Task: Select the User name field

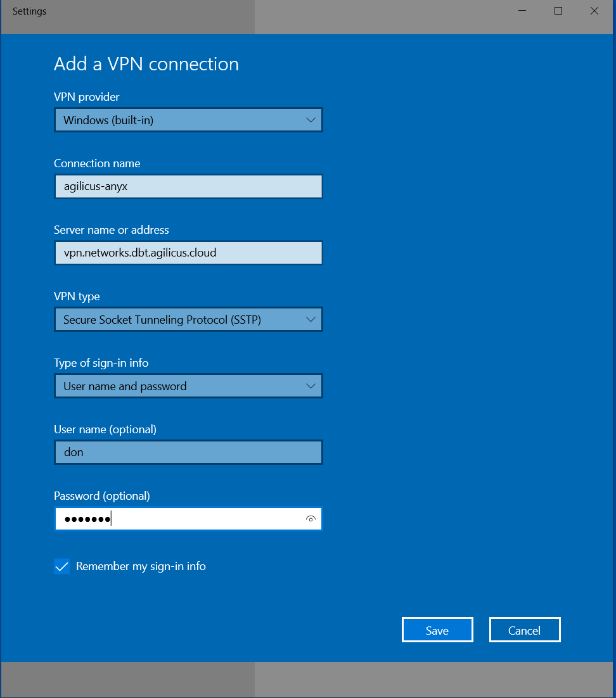Action: pyautogui.click(x=188, y=452)
